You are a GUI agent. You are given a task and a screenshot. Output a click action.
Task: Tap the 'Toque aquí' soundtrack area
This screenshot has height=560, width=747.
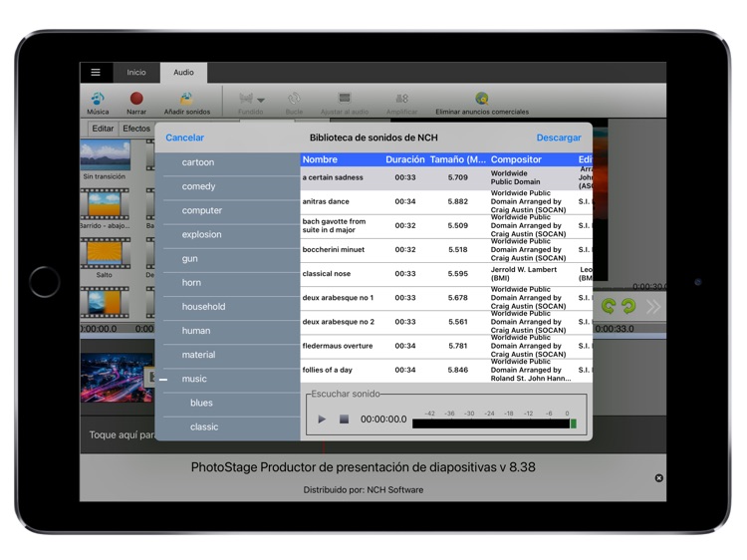pyautogui.click(x=122, y=434)
